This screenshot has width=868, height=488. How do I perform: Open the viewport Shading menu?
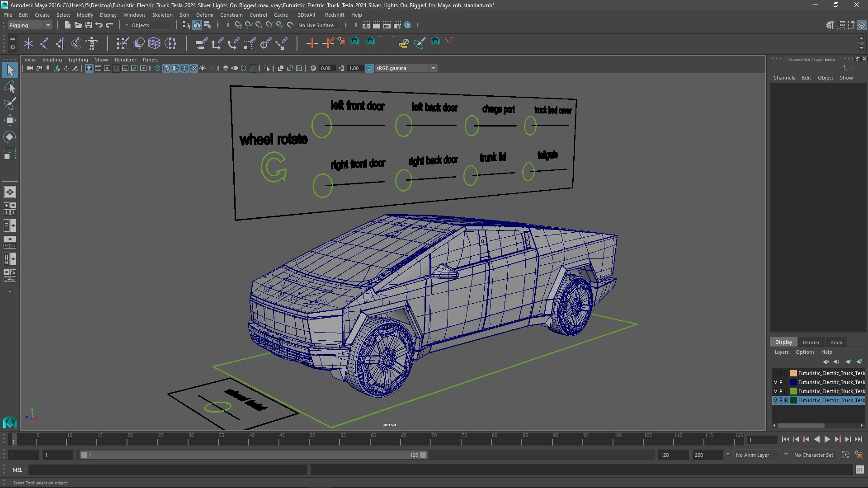pyautogui.click(x=52, y=60)
